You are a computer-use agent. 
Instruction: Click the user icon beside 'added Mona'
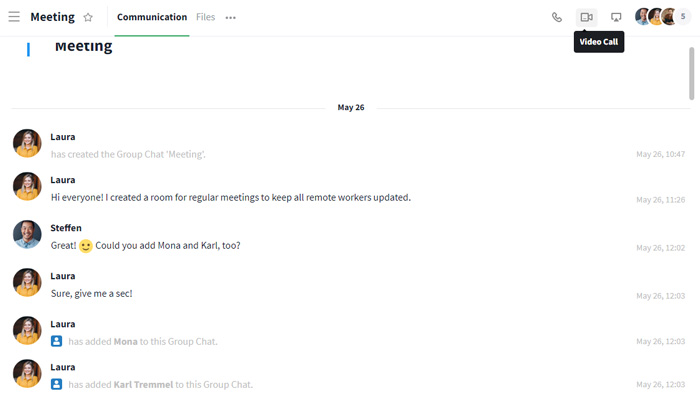pyautogui.click(x=57, y=341)
